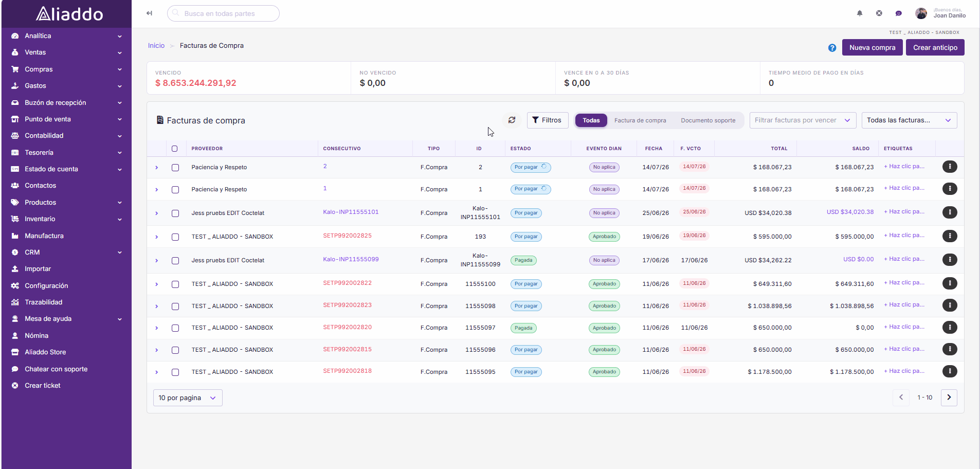Screen dimensions: 980x469
Task: Click the Analítica sidebar icon
Action: [x=15, y=36]
